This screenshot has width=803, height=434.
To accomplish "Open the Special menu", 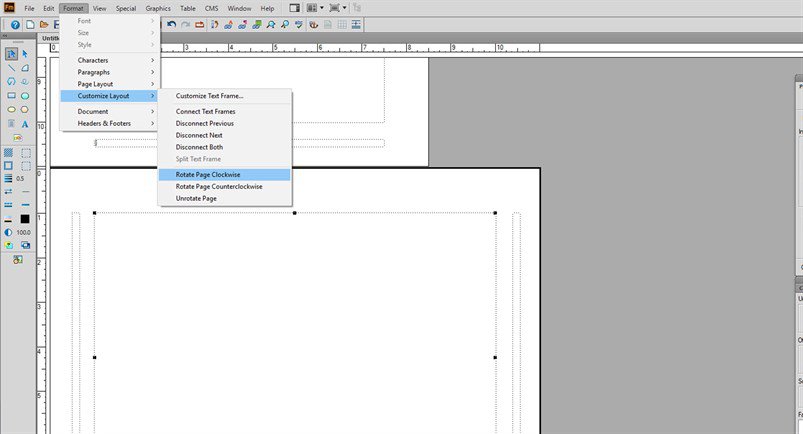I will click(125, 8).
